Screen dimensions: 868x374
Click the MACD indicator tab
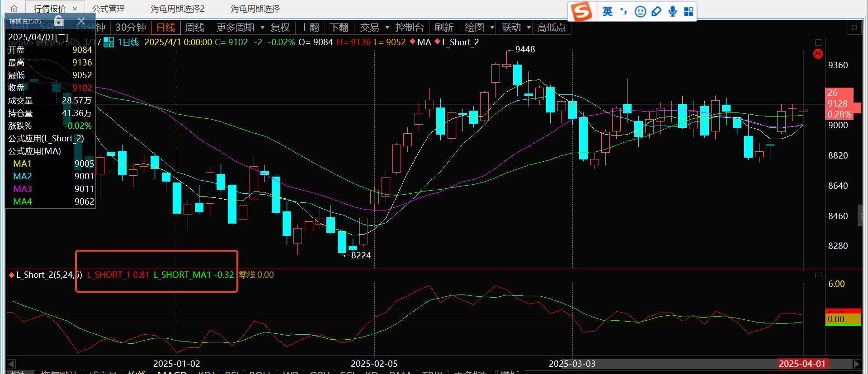pos(172,372)
